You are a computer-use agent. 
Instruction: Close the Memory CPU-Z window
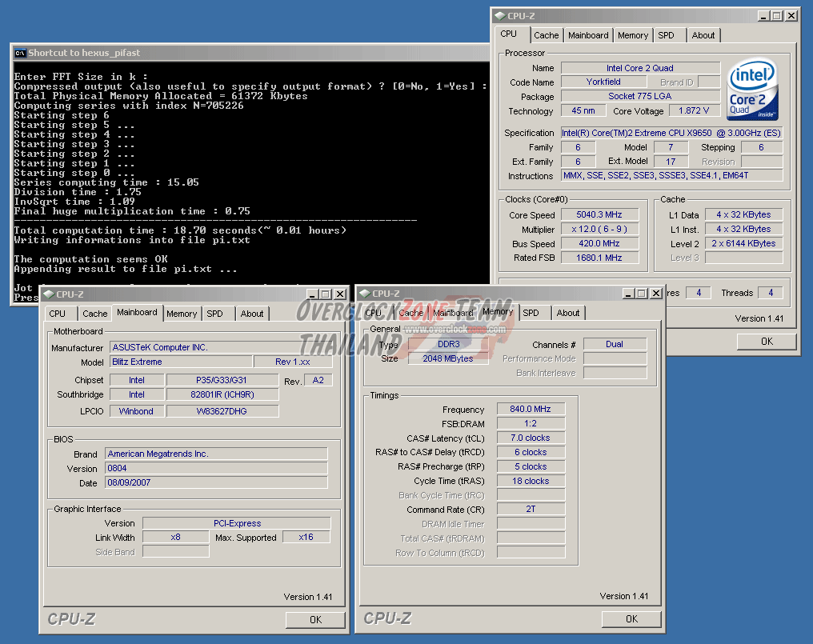pos(656,294)
